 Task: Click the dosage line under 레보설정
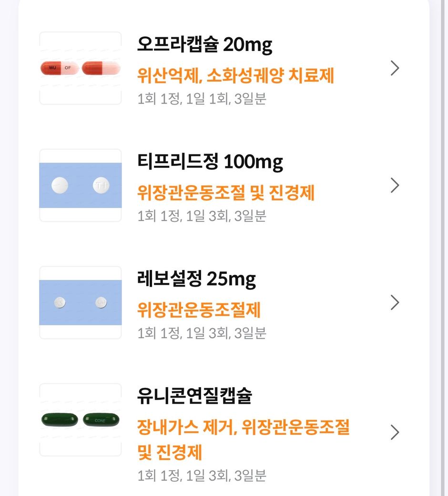click(x=202, y=333)
